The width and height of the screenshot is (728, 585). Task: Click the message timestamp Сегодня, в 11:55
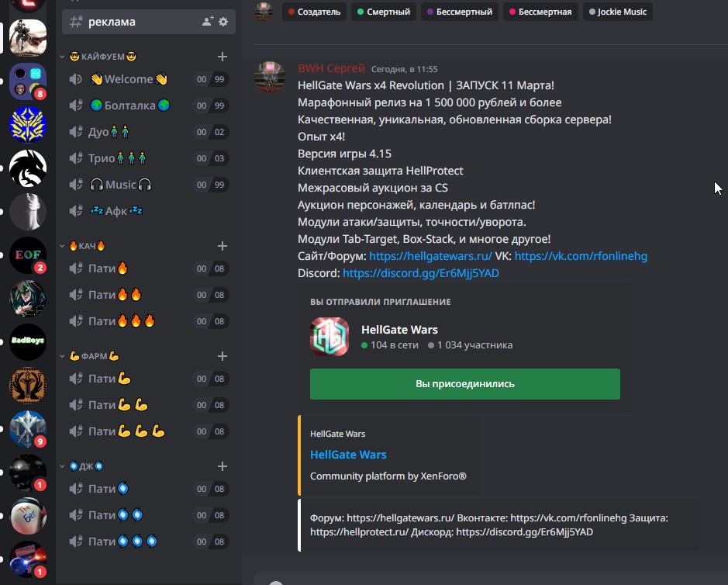405,69
